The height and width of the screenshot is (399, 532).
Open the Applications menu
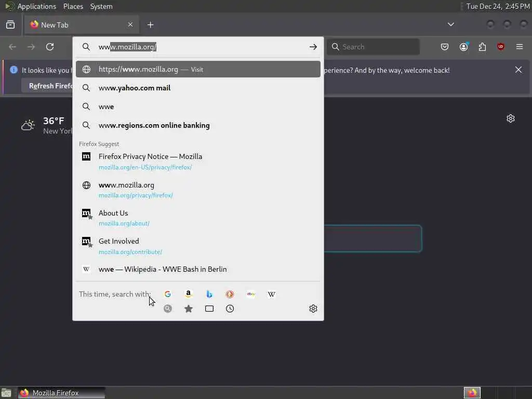click(37, 6)
